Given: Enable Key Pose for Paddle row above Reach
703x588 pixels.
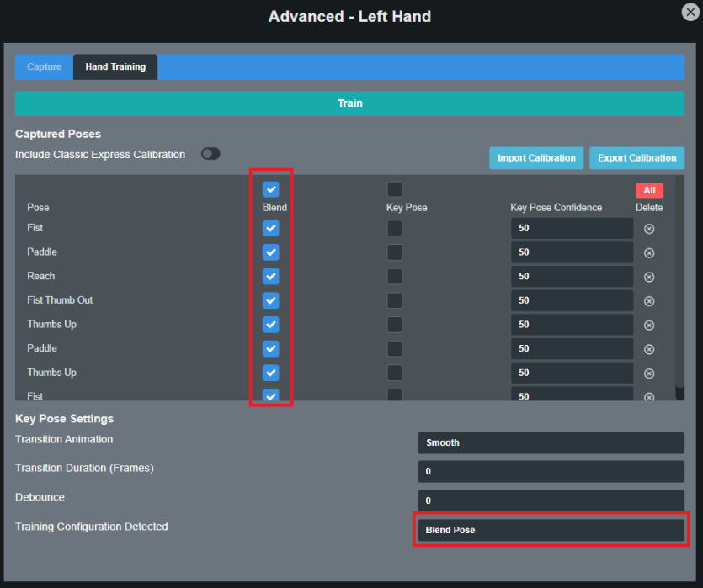Looking at the screenshot, I should click(x=395, y=252).
